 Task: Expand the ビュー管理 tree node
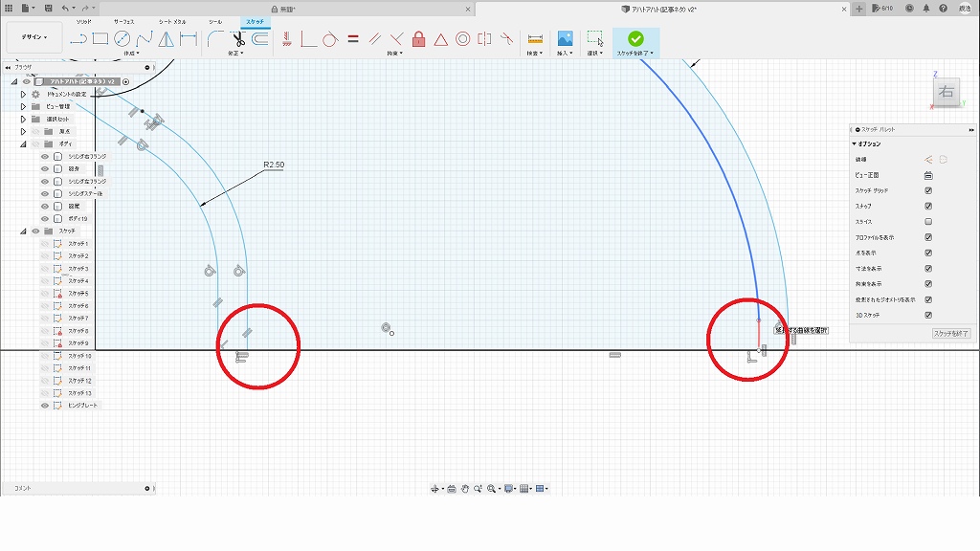pos(23,106)
